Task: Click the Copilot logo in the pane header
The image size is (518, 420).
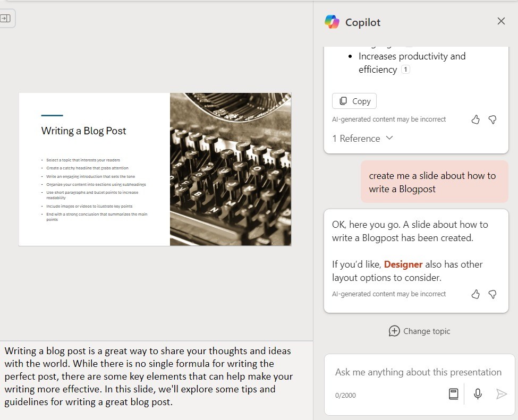Action: (332, 22)
